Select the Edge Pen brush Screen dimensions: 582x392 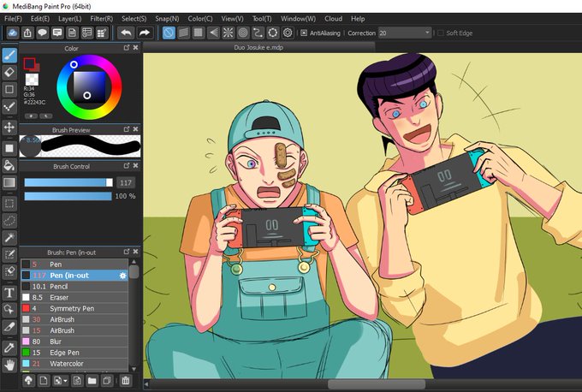(x=74, y=353)
